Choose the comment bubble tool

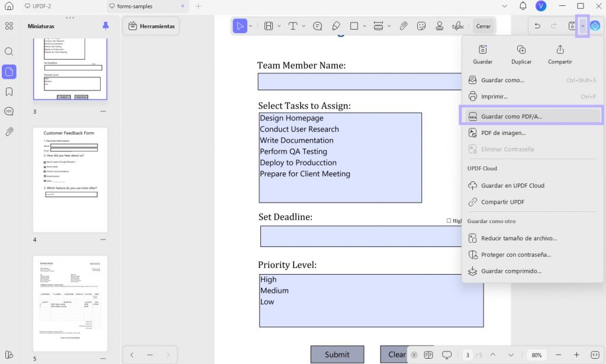[x=317, y=26]
